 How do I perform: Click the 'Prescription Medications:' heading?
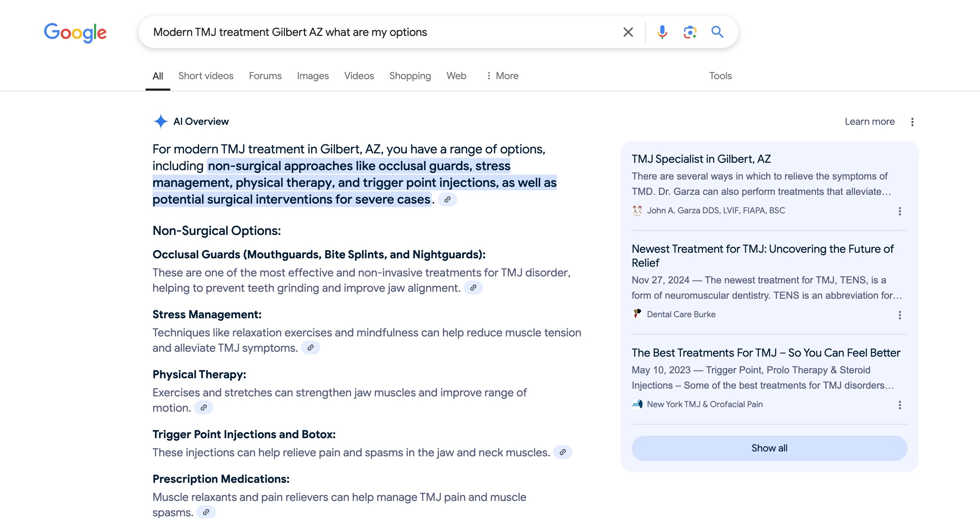click(x=221, y=479)
